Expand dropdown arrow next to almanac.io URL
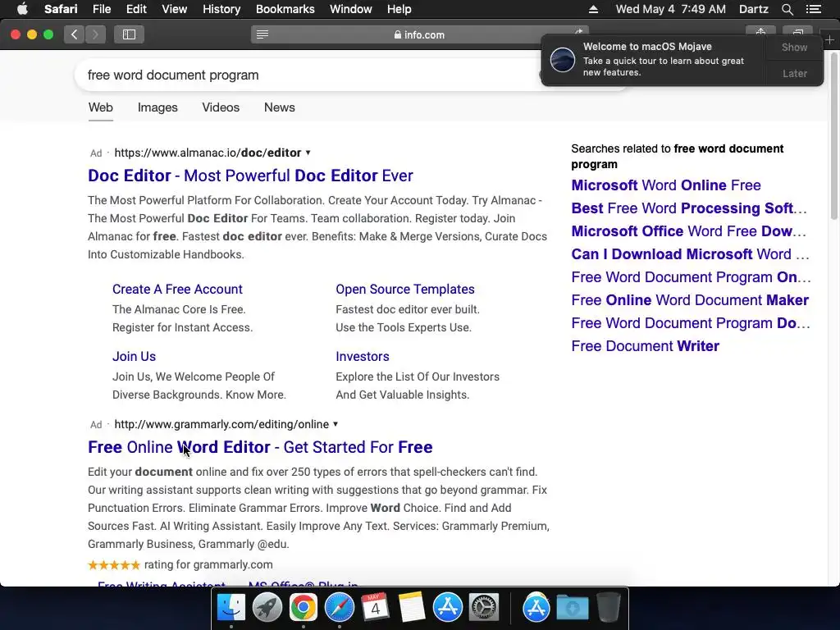This screenshot has width=840, height=630. coord(308,153)
